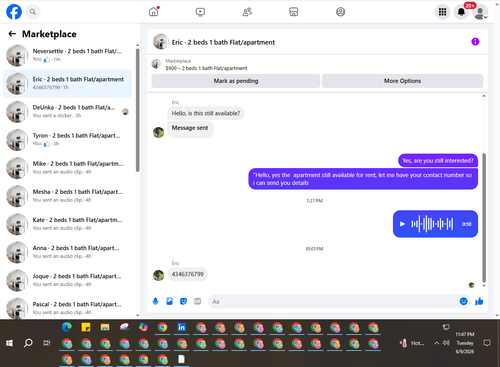Screen dimensions: 500x367
Task: Click the audio clip waveform
Action: (x=432, y=224)
